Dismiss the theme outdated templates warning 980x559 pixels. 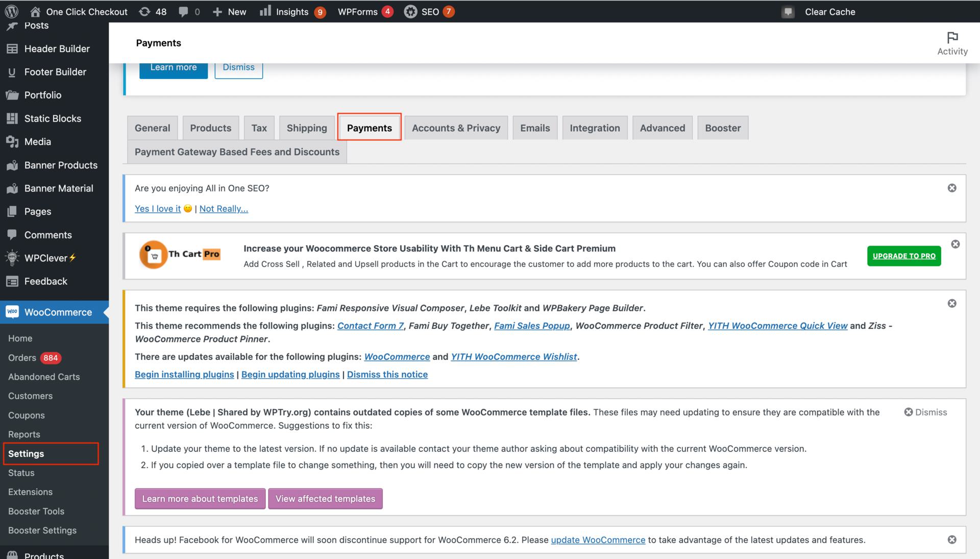tap(925, 411)
